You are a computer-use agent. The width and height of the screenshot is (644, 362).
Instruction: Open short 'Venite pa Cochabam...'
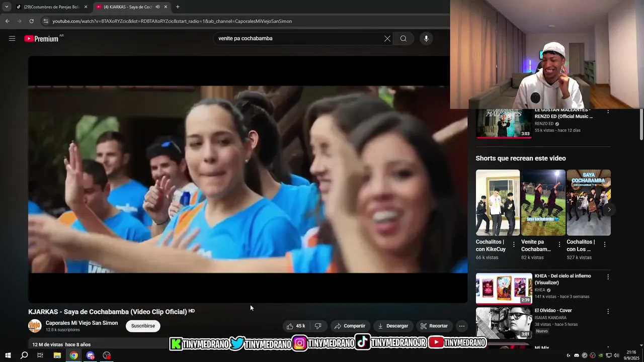(x=543, y=203)
